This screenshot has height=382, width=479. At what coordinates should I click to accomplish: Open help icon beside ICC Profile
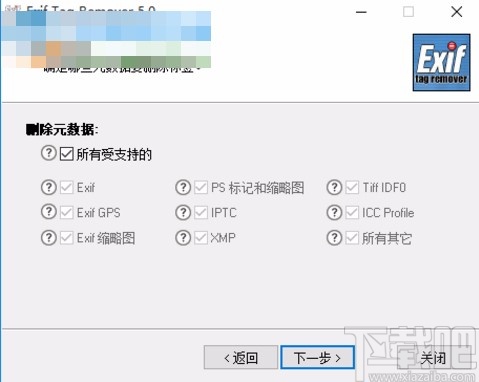pyautogui.click(x=334, y=212)
